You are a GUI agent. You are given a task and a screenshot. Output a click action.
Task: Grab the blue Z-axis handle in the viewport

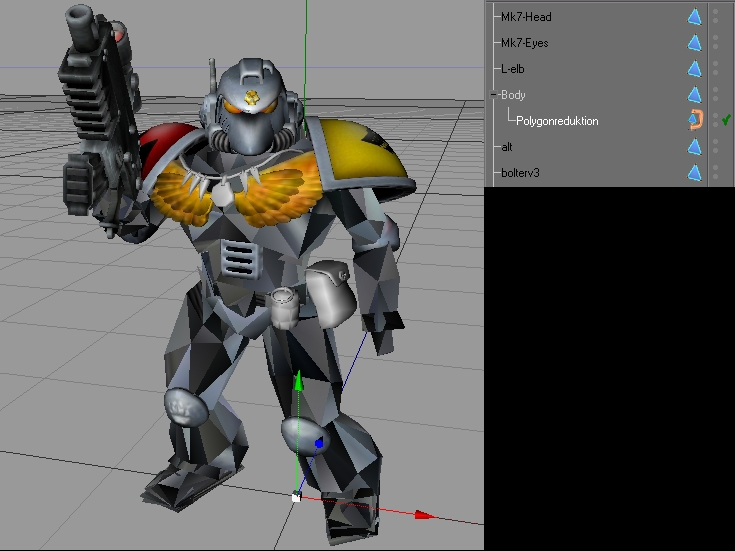pos(319,443)
